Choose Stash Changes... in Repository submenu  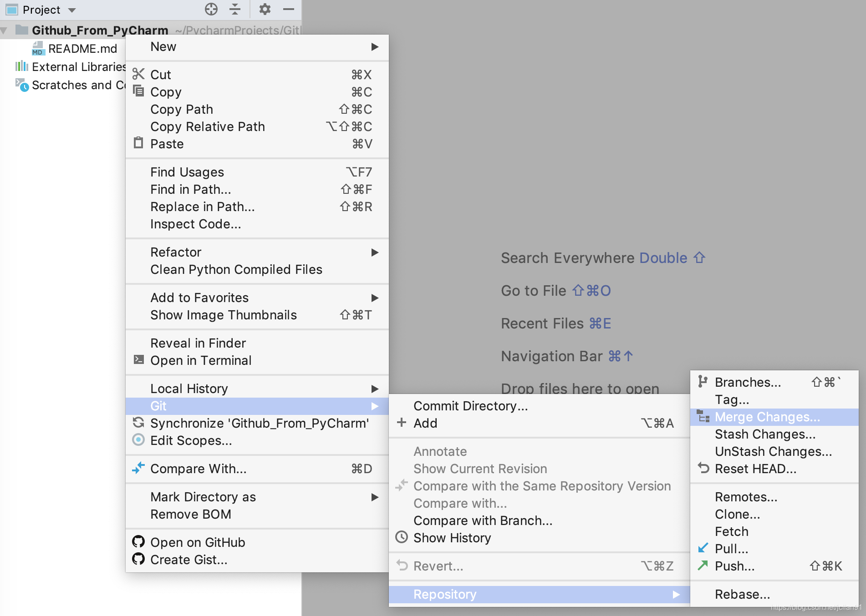774,434
